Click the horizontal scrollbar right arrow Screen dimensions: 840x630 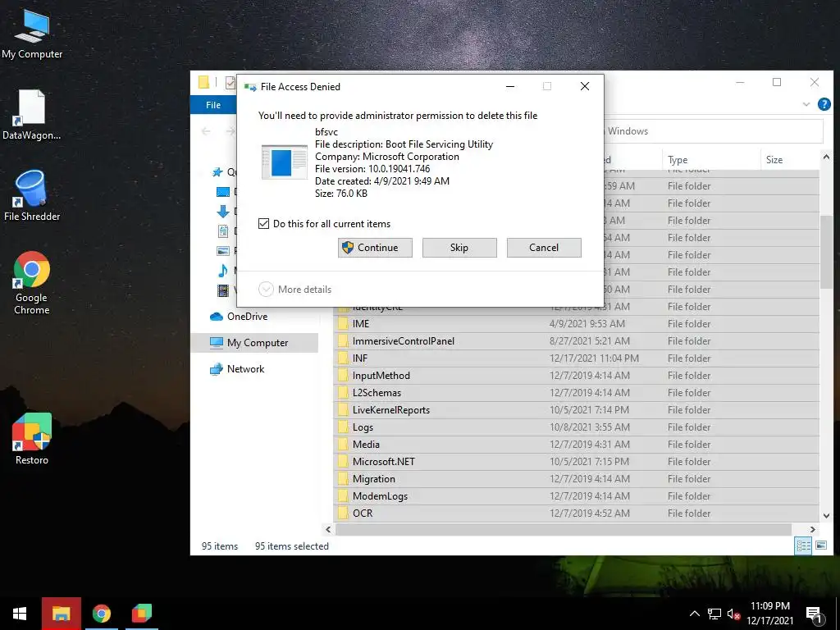(812, 529)
